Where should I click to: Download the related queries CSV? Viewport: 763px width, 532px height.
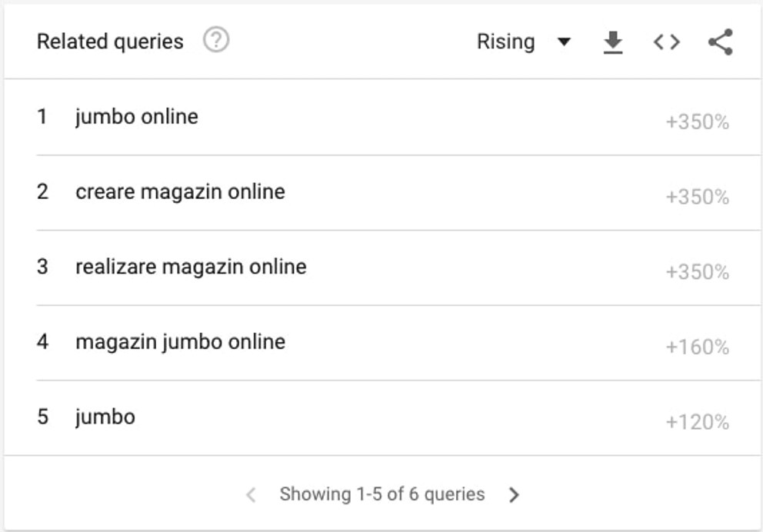click(x=613, y=42)
